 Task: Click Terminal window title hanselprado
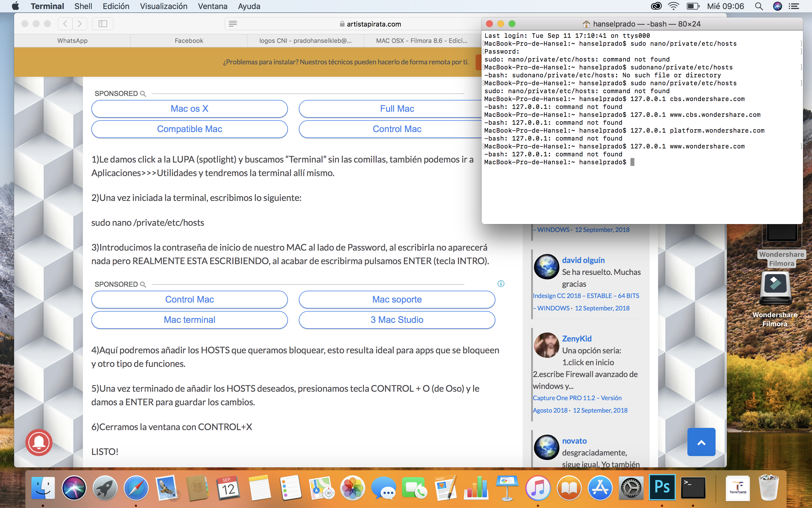click(641, 24)
